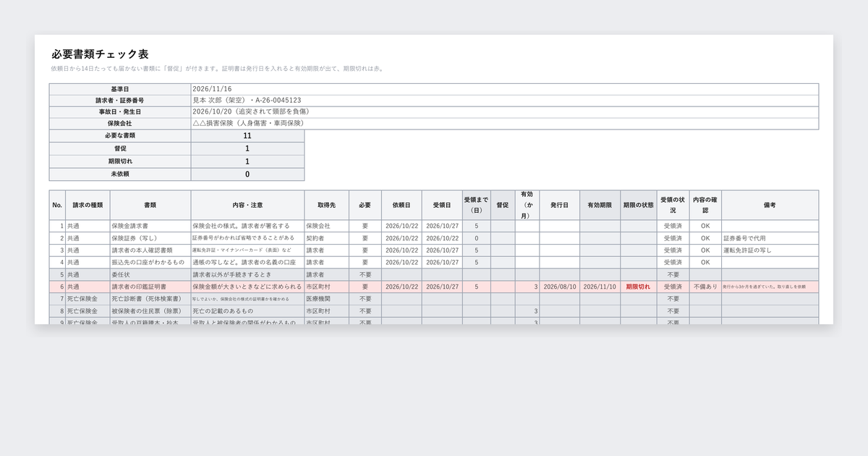Click the 督促 summary label cell
Image resolution: width=868 pixels, height=456 pixels.
[x=120, y=149]
